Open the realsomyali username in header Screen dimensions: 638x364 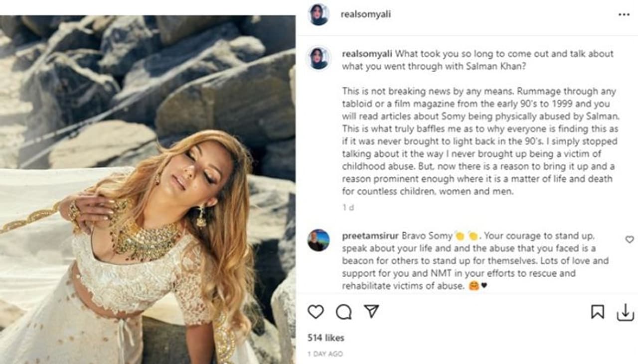click(365, 14)
